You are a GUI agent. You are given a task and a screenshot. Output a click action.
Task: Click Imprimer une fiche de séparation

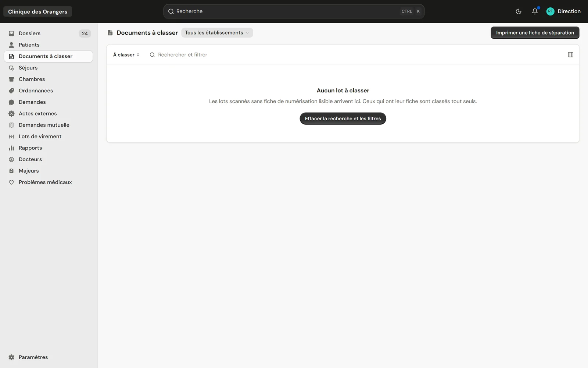(x=535, y=33)
